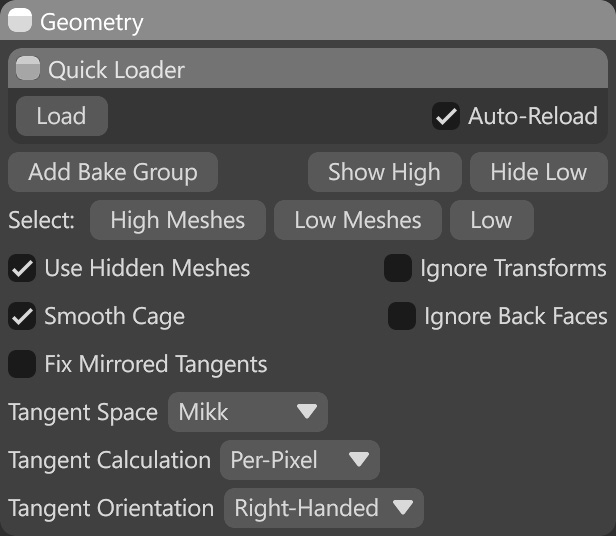
Task: Click the Load button
Action: point(61,116)
